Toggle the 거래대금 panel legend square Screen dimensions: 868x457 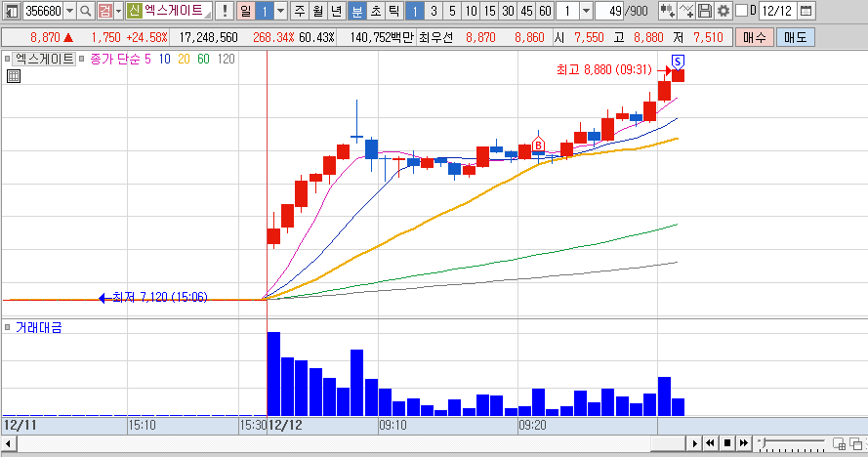click(7, 327)
